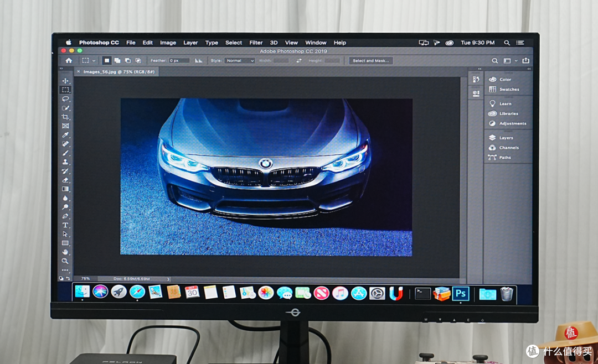Select the Gradient tool
Image resolution: width=598 pixels, height=364 pixels.
click(x=65, y=189)
